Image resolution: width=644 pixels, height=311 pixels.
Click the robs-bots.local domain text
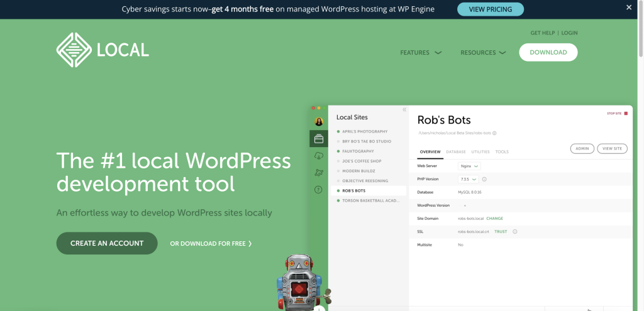tap(470, 219)
